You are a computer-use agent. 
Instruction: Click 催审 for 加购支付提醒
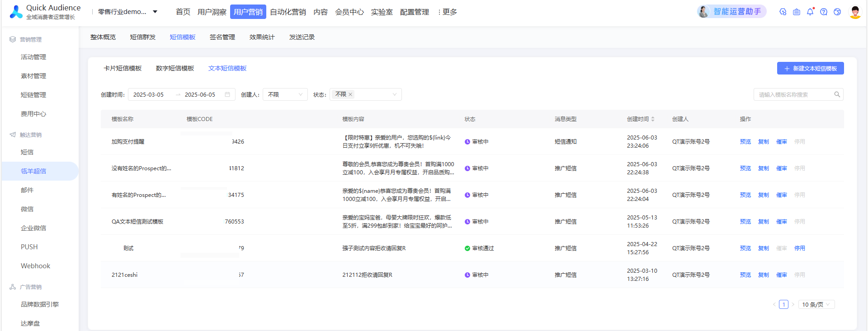pos(782,142)
